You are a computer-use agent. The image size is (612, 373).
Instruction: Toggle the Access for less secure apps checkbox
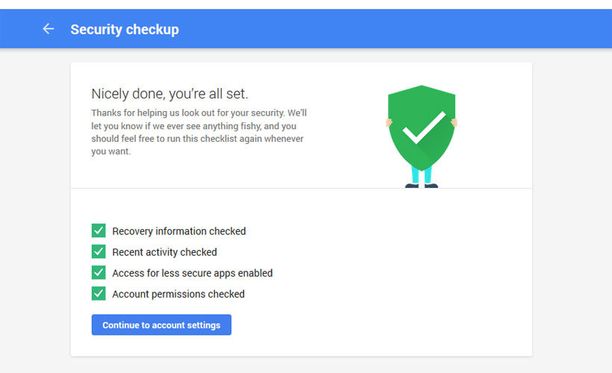[99, 272]
